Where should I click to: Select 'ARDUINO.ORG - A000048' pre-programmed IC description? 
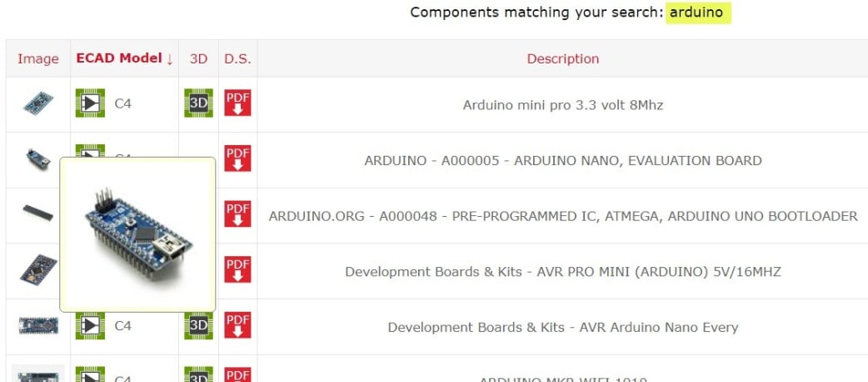(x=563, y=216)
